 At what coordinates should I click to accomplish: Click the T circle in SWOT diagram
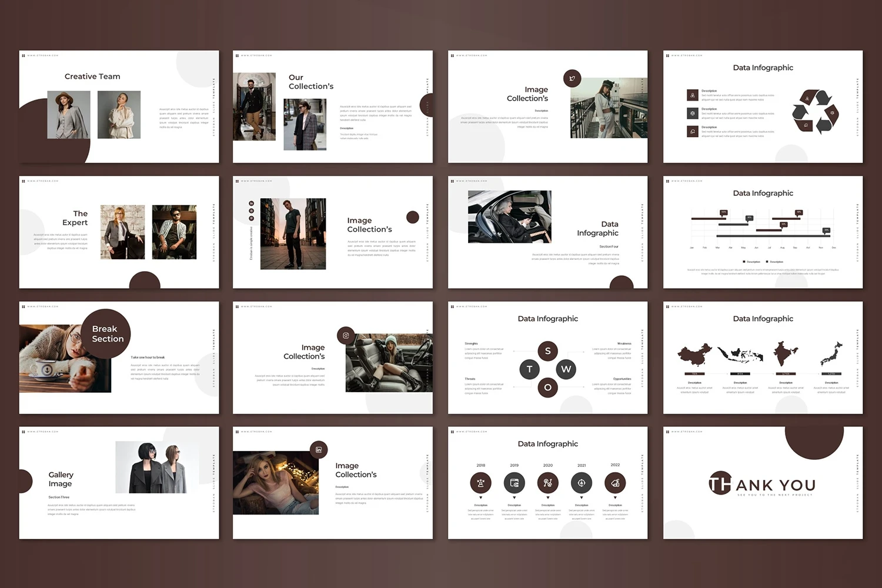click(530, 369)
